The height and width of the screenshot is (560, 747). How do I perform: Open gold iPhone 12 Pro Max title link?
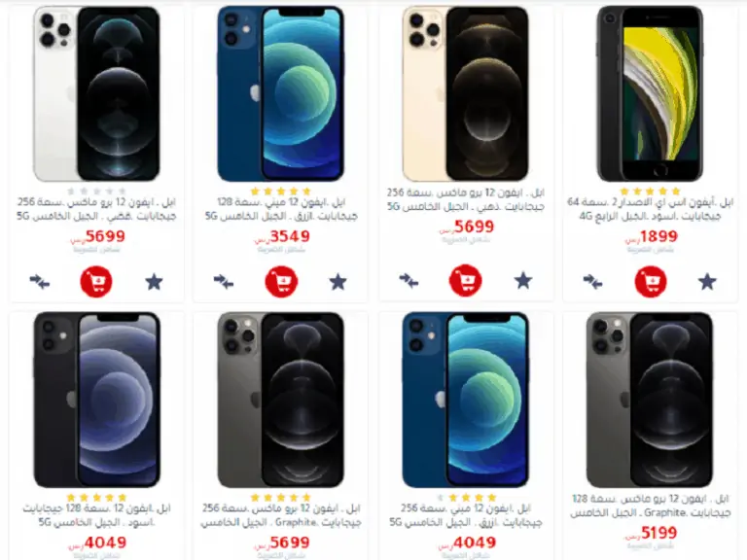pyautogui.click(x=466, y=200)
